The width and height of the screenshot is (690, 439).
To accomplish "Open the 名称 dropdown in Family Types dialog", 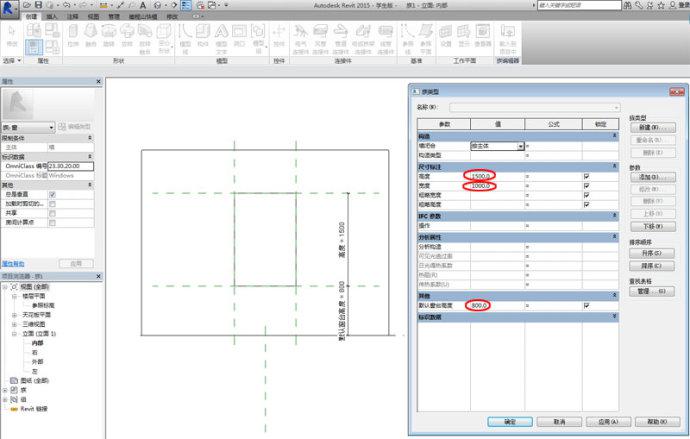I will click(x=616, y=107).
